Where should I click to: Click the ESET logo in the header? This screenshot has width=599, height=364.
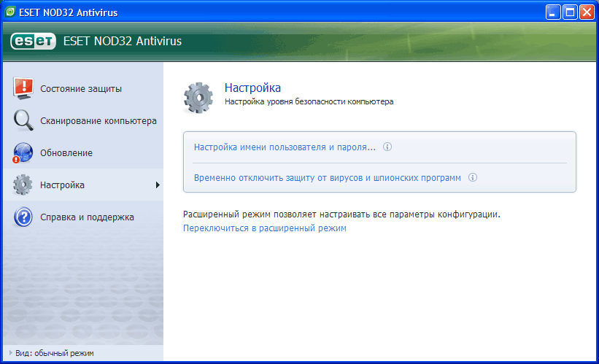34,41
